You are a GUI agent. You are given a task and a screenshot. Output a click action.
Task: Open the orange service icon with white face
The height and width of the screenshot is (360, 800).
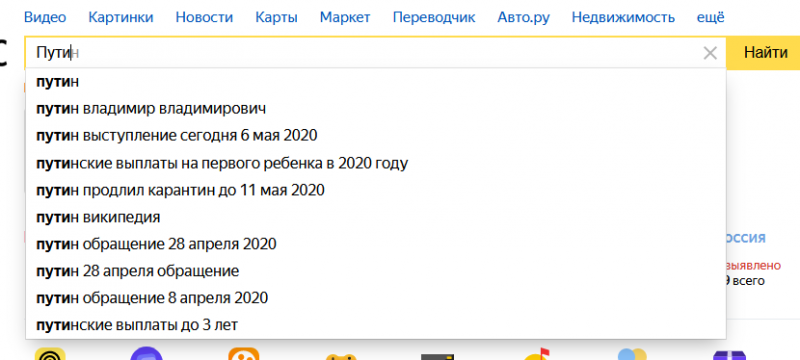[244, 354]
